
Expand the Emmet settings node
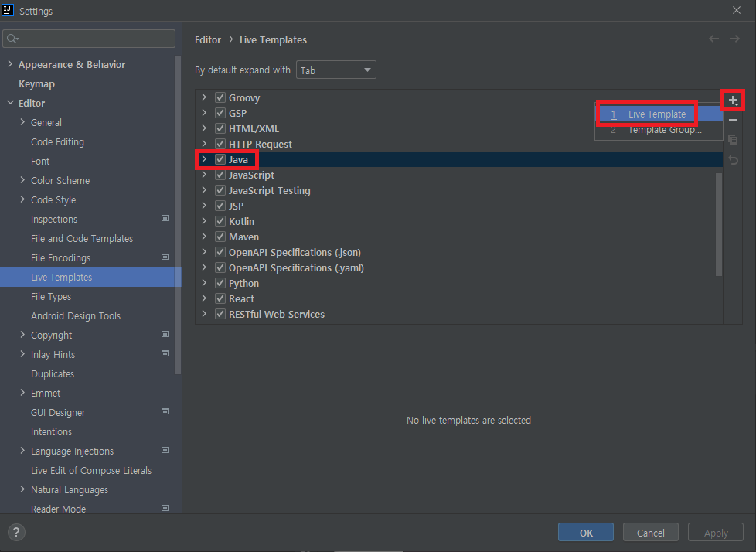[22, 393]
